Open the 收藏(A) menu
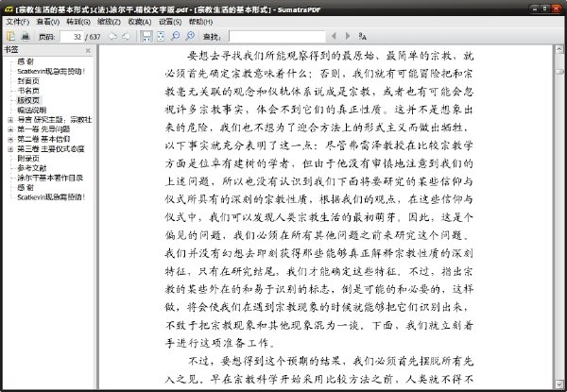The image size is (567, 392). point(140,22)
